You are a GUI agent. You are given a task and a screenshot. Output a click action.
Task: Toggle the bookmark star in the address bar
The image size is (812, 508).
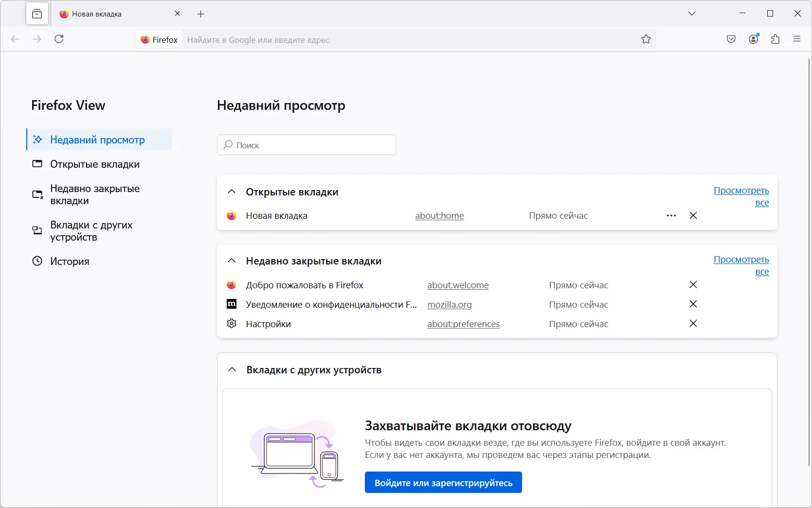click(x=646, y=39)
